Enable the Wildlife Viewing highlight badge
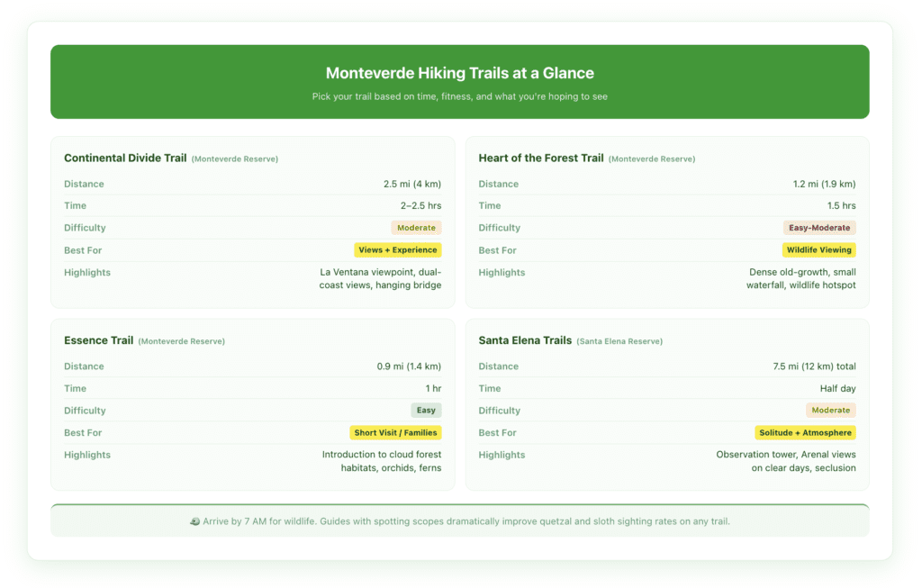The image size is (922, 588). (819, 249)
